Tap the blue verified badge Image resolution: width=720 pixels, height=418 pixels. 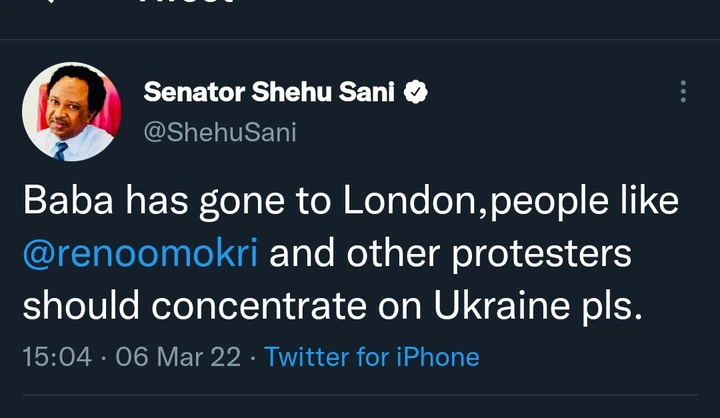click(x=416, y=93)
